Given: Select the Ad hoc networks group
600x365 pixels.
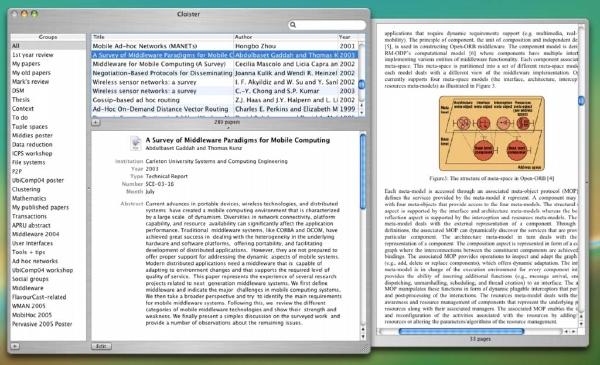Looking at the screenshot, I should pyautogui.click(x=48, y=261).
